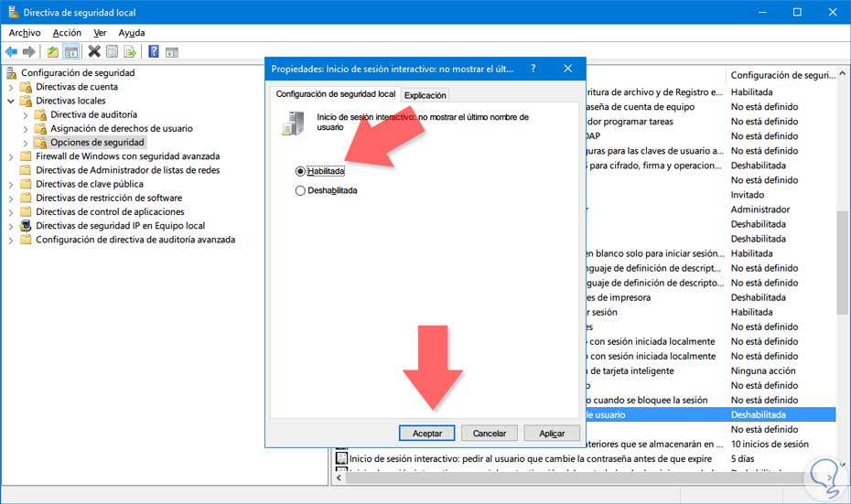Image resolution: width=851 pixels, height=504 pixels.
Task: Click the 'Invitado' value in the list
Action: tap(748, 195)
